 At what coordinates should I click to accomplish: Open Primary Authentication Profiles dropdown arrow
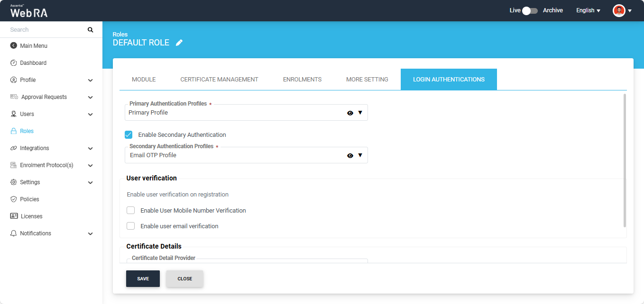360,113
